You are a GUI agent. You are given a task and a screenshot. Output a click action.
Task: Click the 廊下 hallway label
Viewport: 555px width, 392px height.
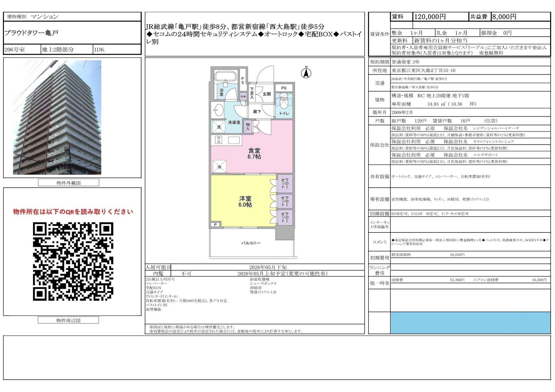point(257,112)
